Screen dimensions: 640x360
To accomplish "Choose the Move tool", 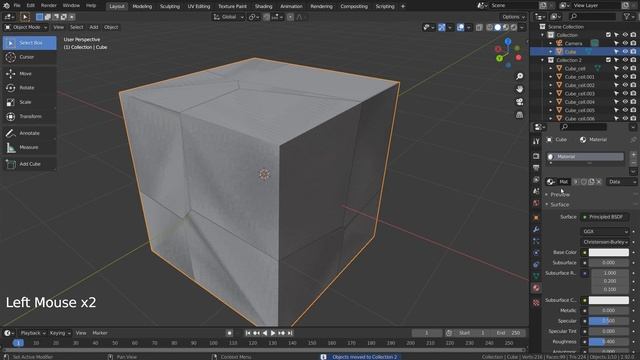I will 29,73.
